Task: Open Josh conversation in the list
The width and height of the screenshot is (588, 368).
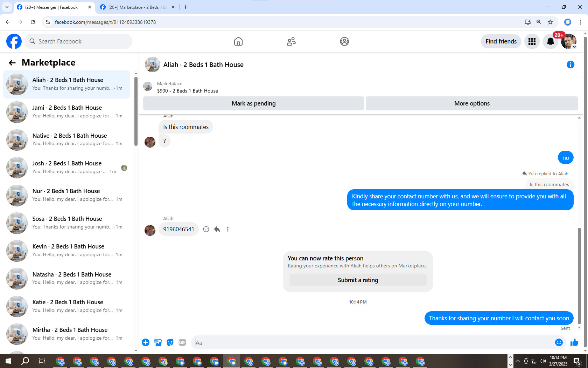Action: (x=66, y=168)
